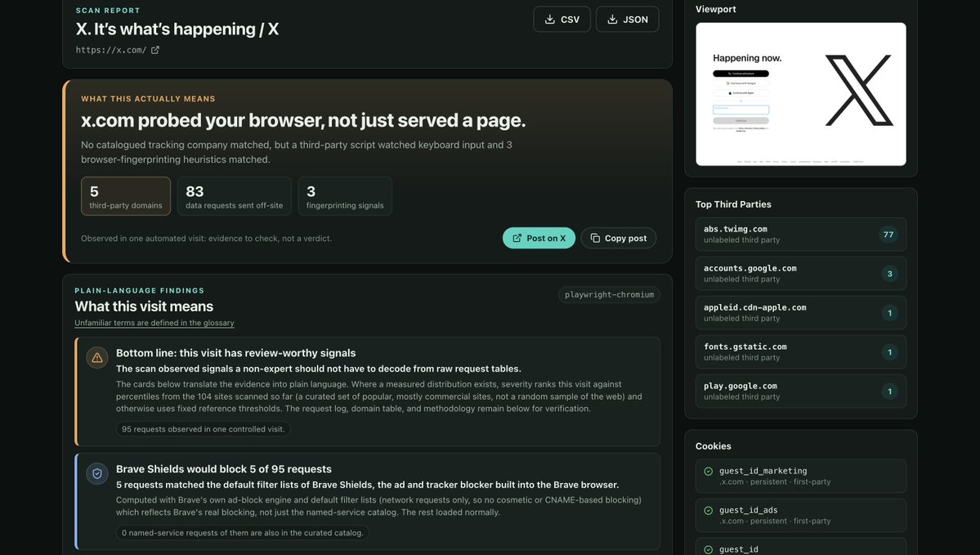The height and width of the screenshot is (555, 980).
Task: Click the '0 named-service requests' chip
Action: 243,533
